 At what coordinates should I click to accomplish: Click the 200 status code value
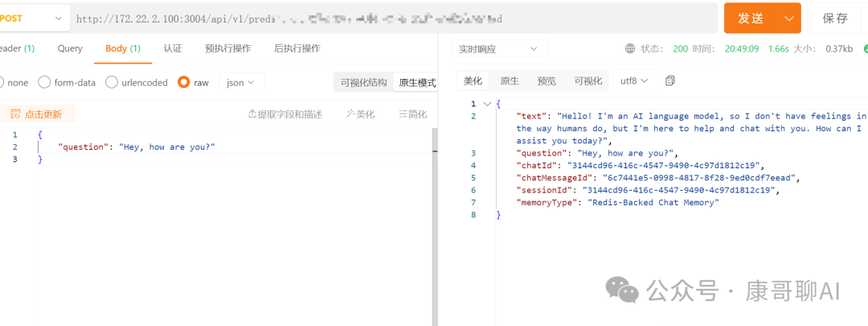(x=681, y=49)
